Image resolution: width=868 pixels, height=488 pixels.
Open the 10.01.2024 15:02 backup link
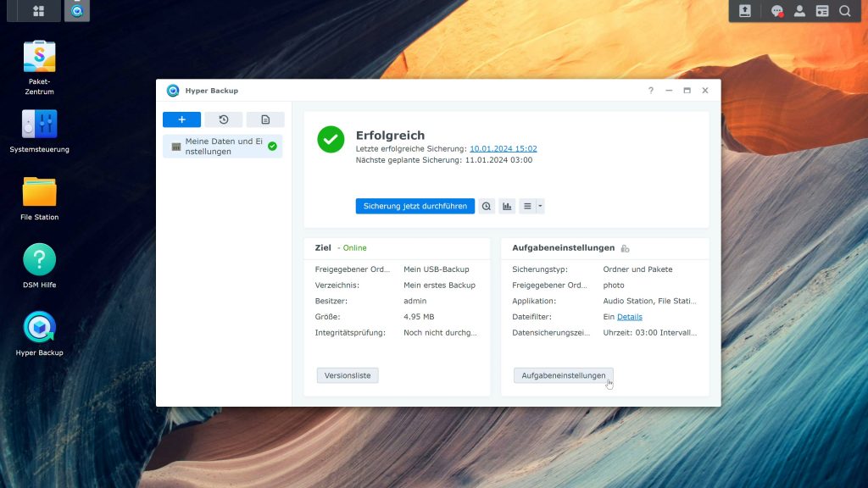pos(504,147)
